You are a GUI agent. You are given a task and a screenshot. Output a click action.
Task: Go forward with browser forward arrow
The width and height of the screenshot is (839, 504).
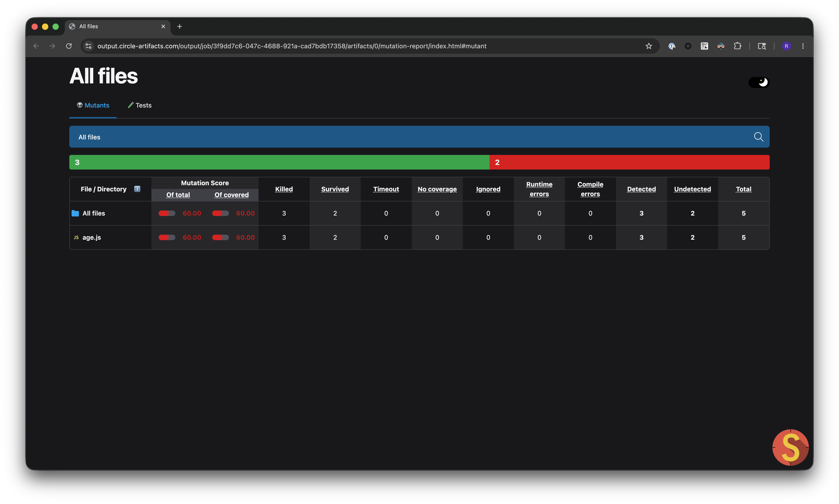click(52, 46)
